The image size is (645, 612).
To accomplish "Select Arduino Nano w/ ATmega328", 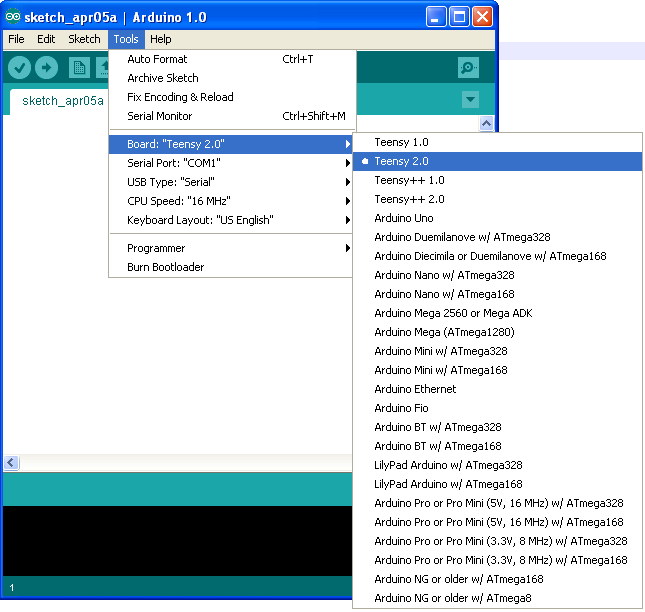I will [497, 275].
